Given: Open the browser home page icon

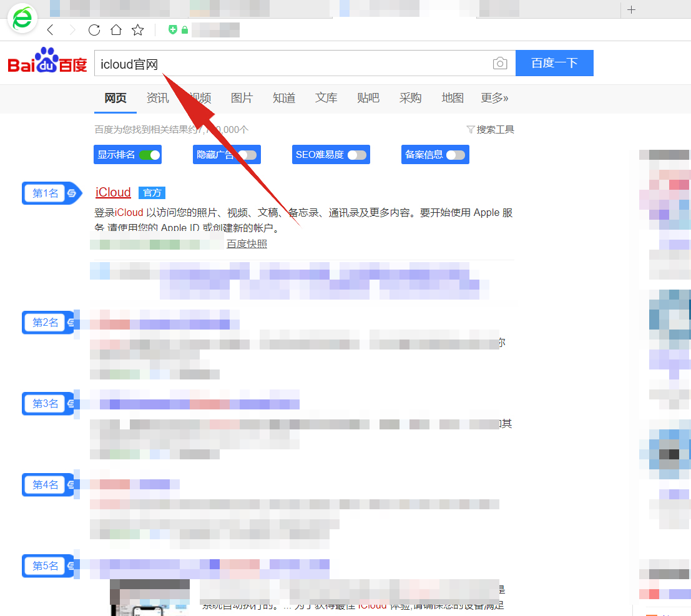Looking at the screenshot, I should (116, 30).
